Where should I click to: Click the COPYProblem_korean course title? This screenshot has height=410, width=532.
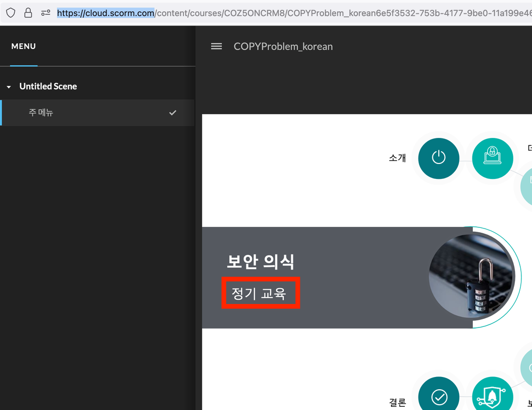click(283, 46)
